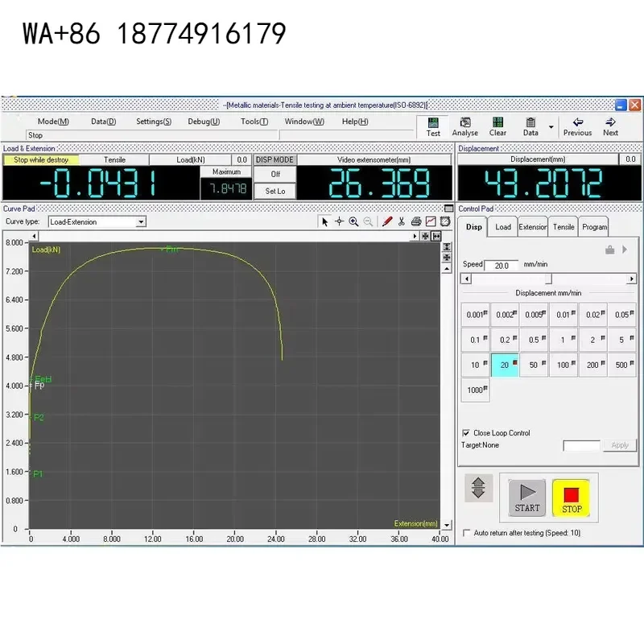Click the Displacement zero 0.0 button

pyautogui.click(x=630, y=159)
